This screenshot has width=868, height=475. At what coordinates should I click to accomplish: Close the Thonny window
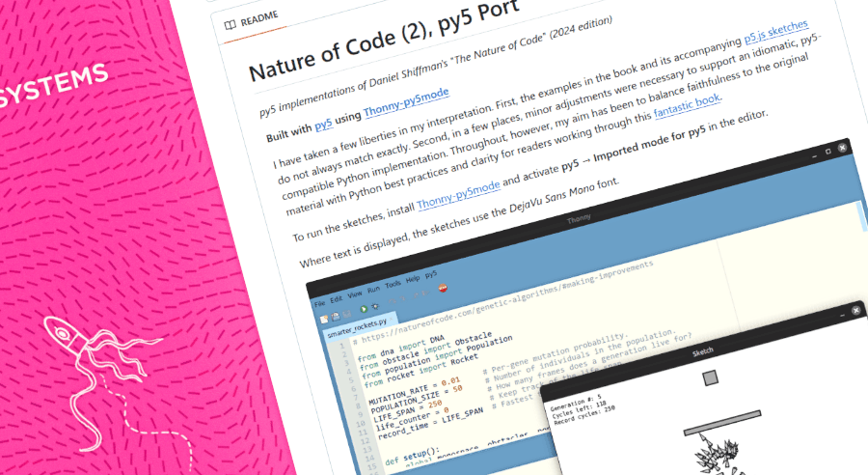[x=842, y=148]
